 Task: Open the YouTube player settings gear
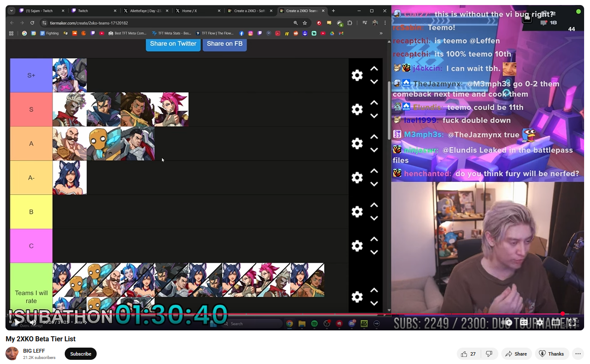pos(540,322)
